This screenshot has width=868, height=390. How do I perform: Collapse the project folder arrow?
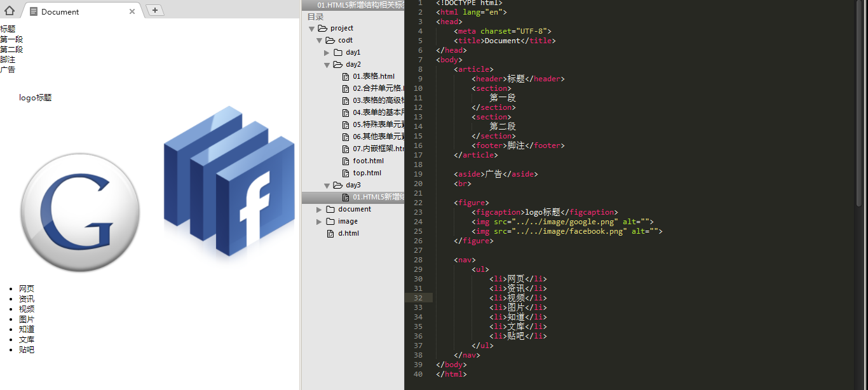pyautogui.click(x=311, y=29)
